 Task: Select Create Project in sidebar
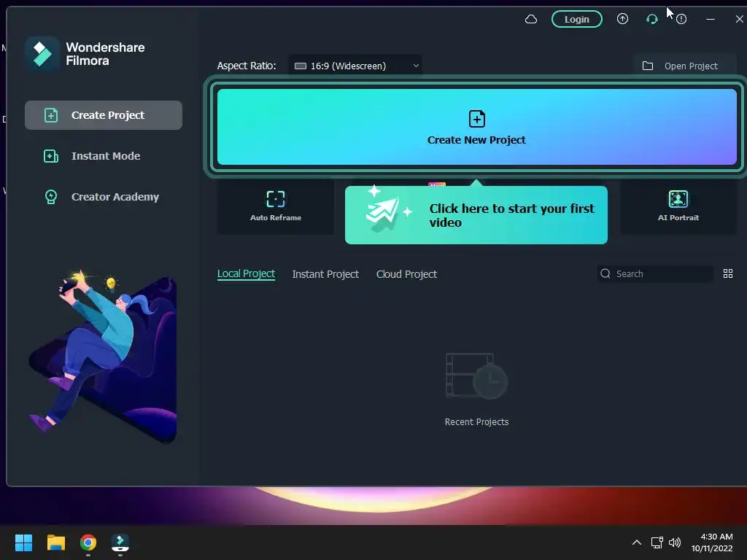tap(104, 114)
